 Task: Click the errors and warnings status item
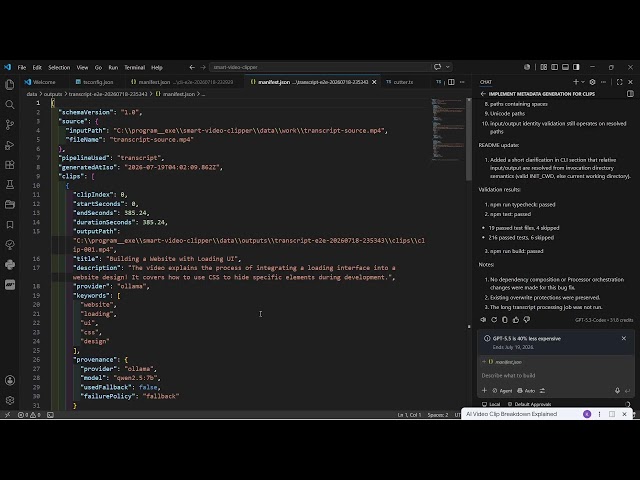pyautogui.click(x=29, y=415)
